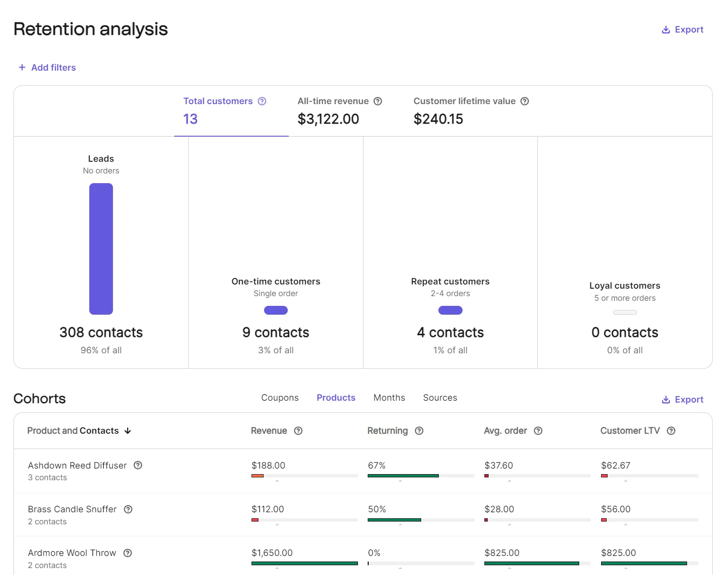This screenshot has height=575, width=728.
Task: Switch to the Sources cohort tab
Action: click(440, 398)
